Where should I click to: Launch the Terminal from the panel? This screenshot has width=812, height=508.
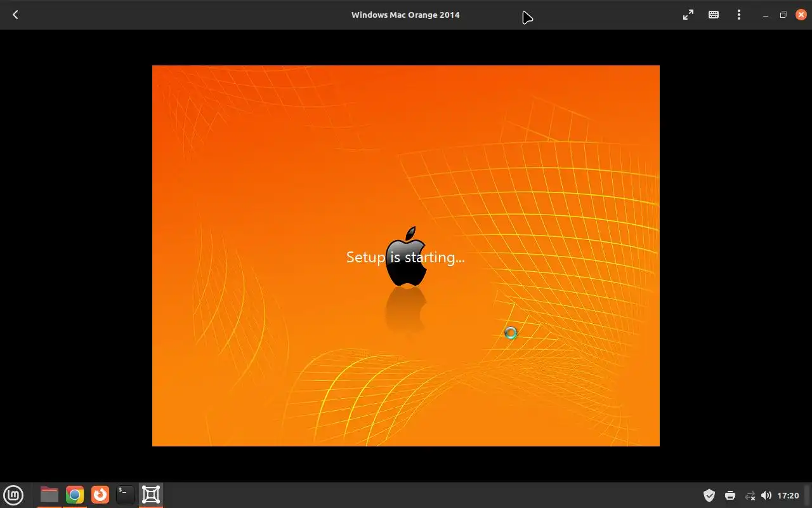pos(126,495)
